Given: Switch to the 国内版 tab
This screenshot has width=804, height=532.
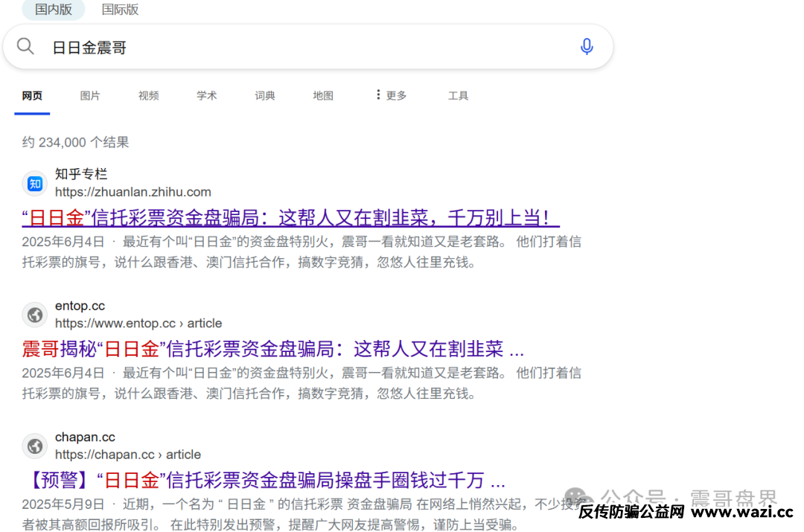Looking at the screenshot, I should 54,9.
